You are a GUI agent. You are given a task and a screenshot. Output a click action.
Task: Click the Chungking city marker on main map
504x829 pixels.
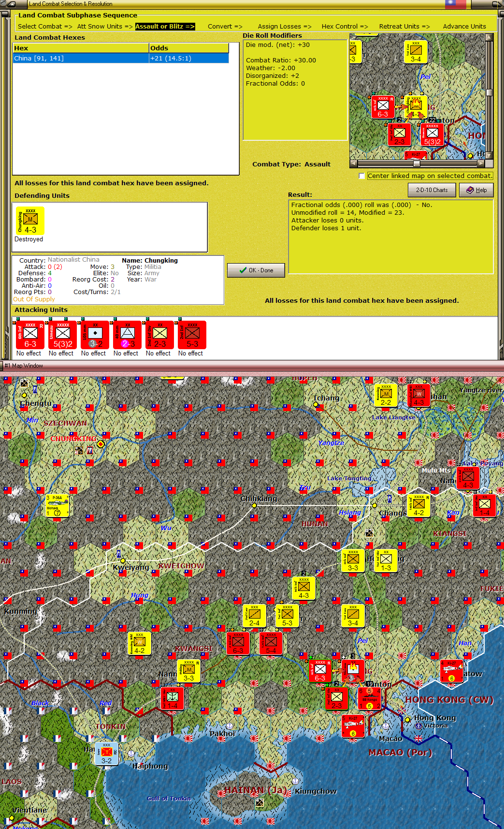pyautogui.click(x=101, y=444)
